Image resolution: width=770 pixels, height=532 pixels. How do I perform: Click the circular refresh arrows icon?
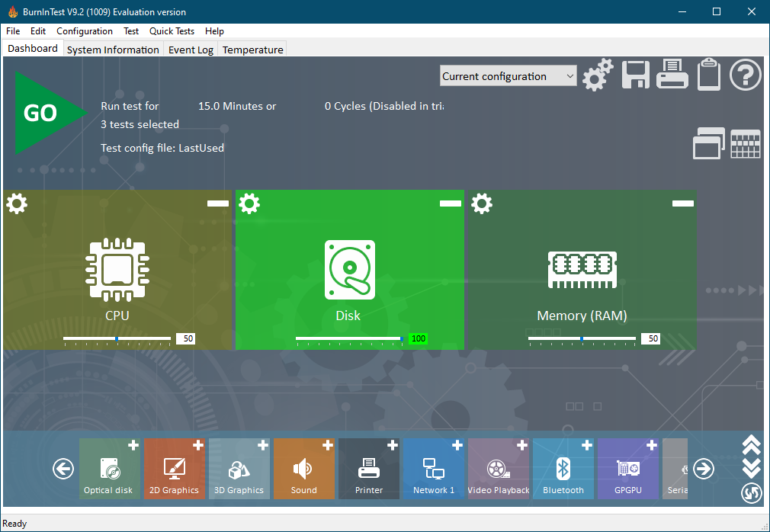[x=752, y=493]
